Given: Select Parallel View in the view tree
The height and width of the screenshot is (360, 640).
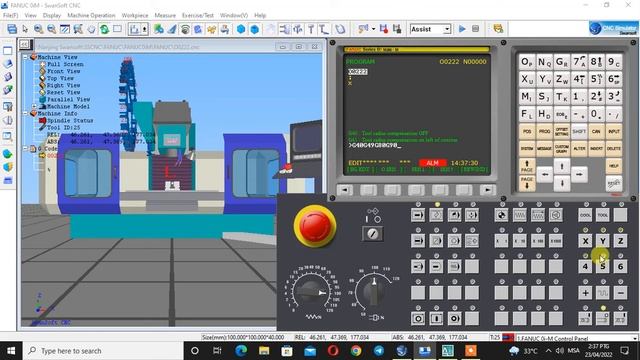Looking at the screenshot, I should pos(68,99).
